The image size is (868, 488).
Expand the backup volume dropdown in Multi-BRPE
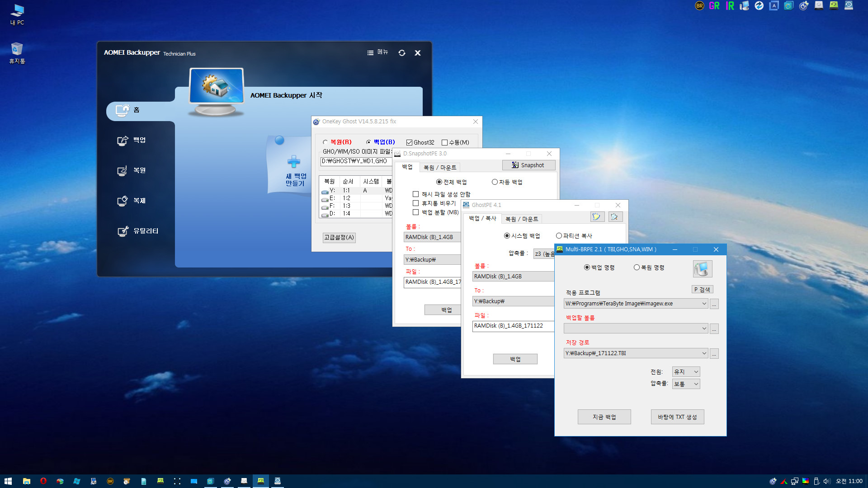tap(704, 328)
